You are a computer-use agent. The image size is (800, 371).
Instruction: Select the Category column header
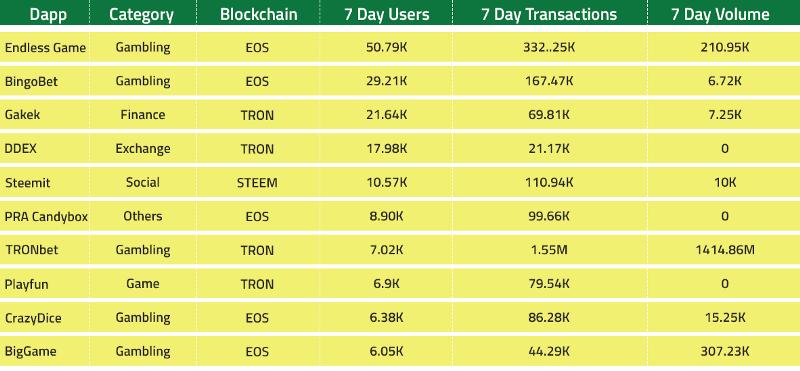(143, 14)
